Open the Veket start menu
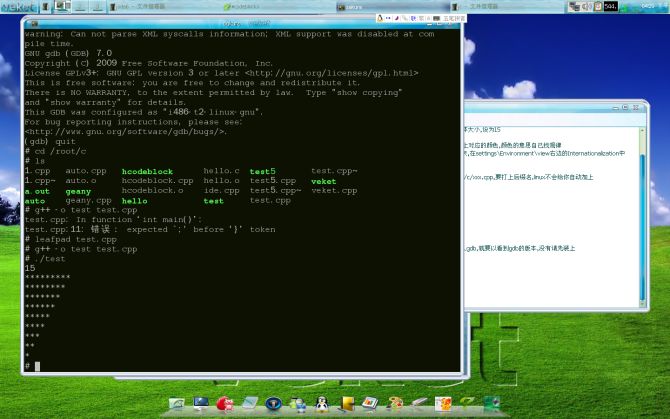 point(18,6)
